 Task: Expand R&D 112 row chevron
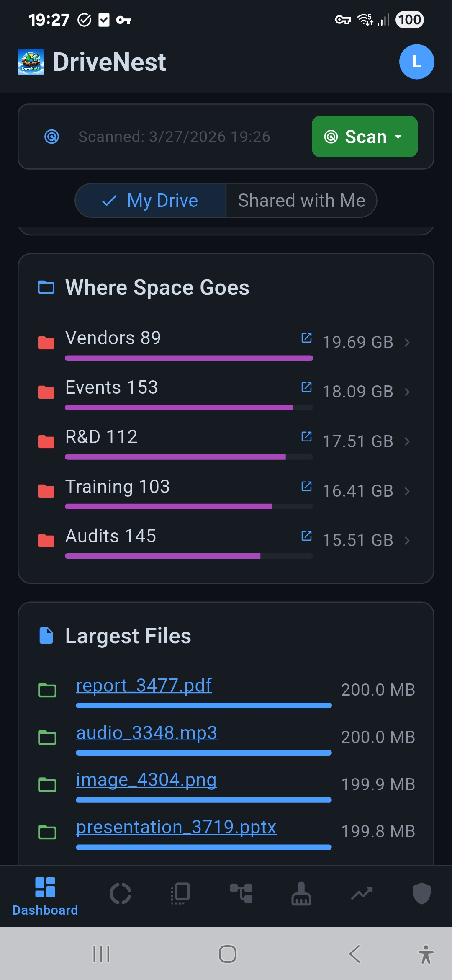tap(407, 441)
